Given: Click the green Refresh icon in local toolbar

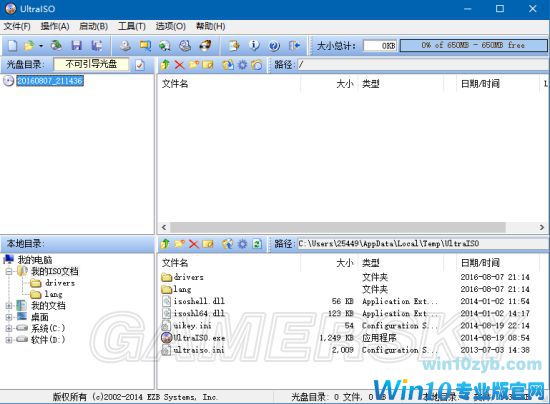Looking at the screenshot, I should click(x=257, y=244).
